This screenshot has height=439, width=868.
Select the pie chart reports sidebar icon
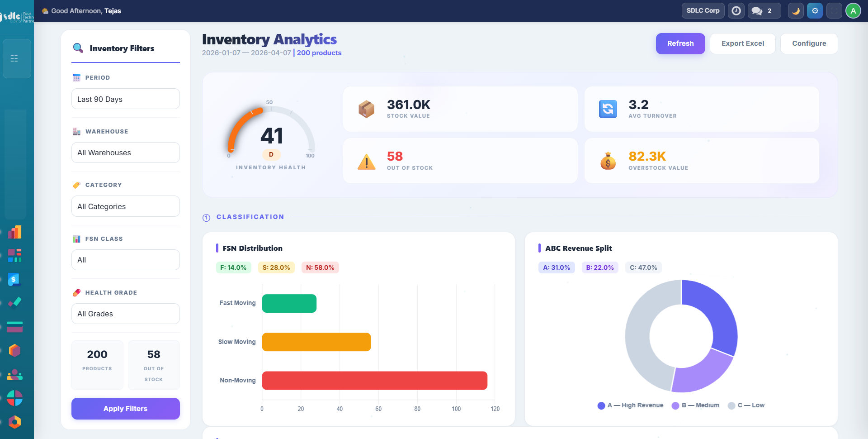[x=15, y=398]
